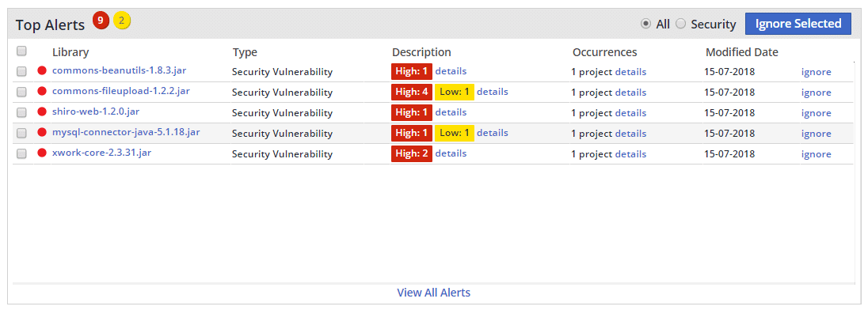Viewport: 868px width, 310px height.
Task: Click Low: 1 badge for commons-fileupload
Action: pyautogui.click(x=454, y=92)
